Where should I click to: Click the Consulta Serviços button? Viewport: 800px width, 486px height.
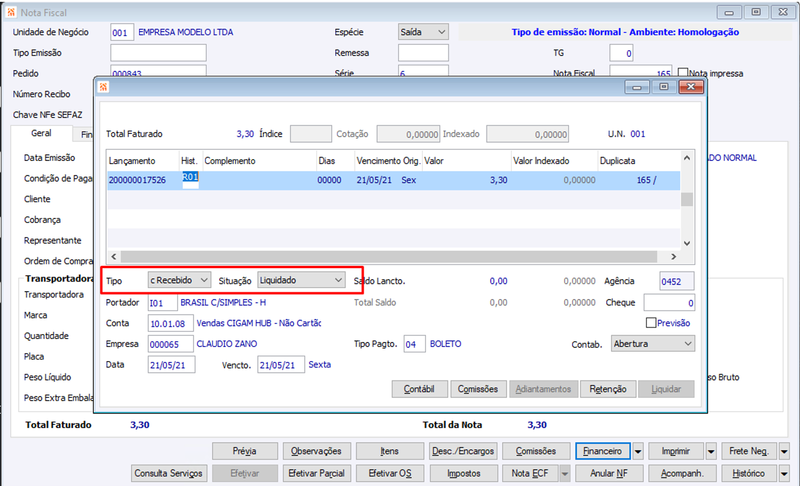pyautogui.click(x=168, y=473)
